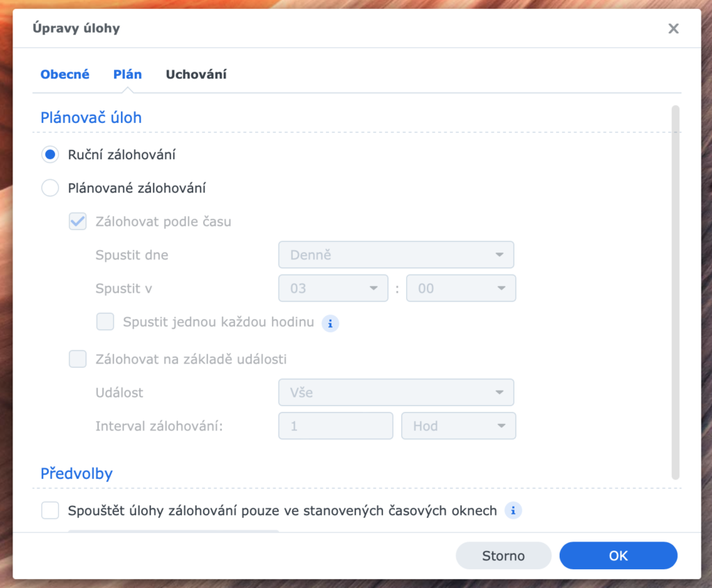
Task: Select the Ruční zálohování radio button
Action: pyautogui.click(x=50, y=154)
